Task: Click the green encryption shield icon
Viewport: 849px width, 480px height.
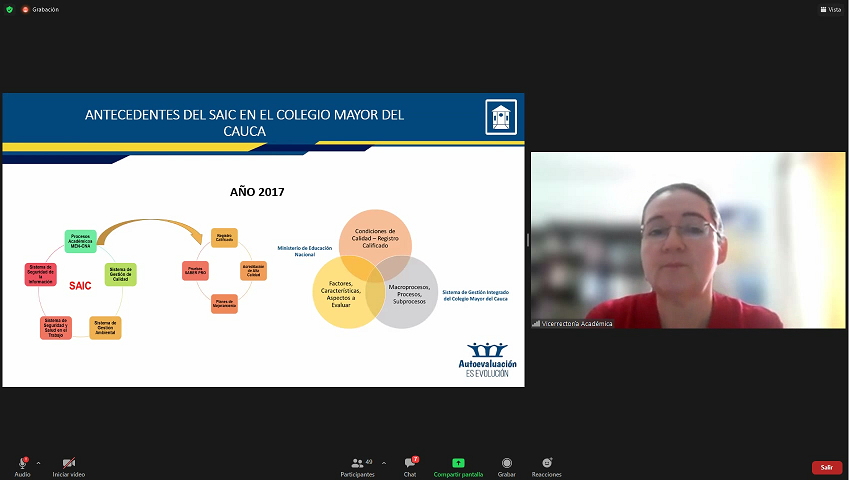Action: (x=9, y=9)
